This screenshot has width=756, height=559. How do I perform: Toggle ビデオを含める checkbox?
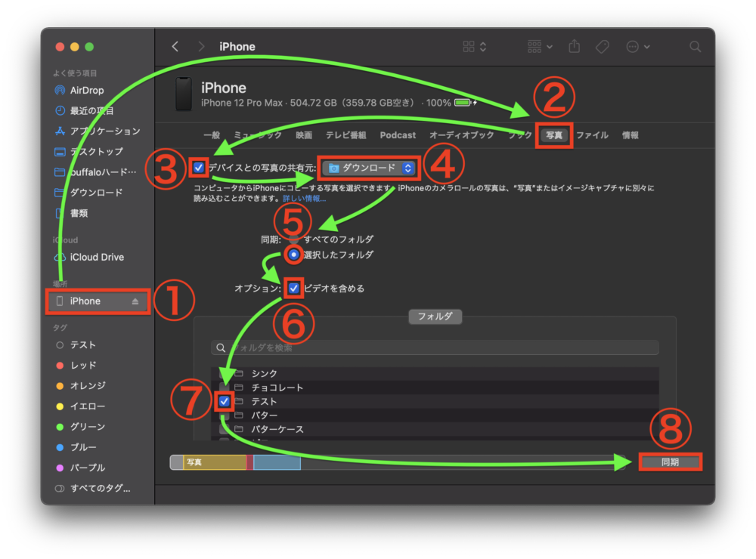pos(293,289)
